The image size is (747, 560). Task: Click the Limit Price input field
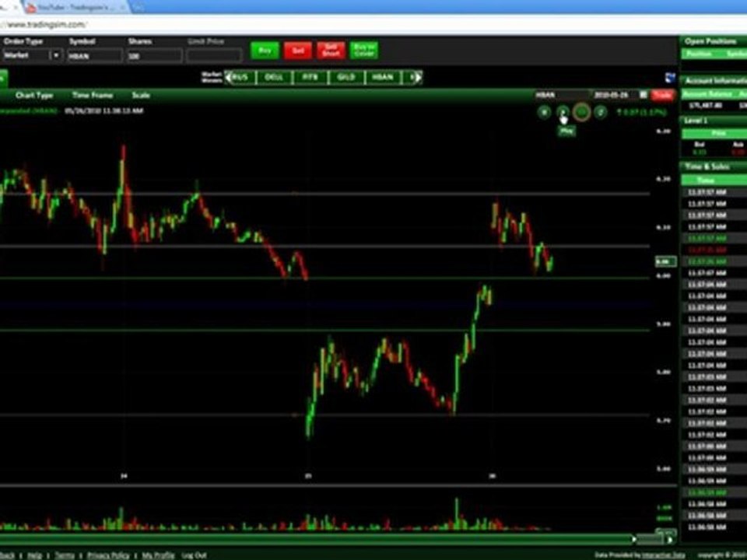coord(214,56)
